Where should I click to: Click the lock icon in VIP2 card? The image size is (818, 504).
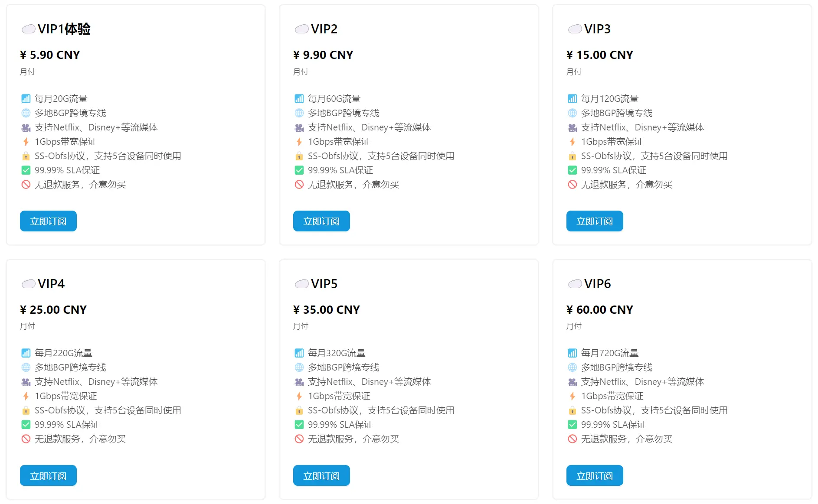299,156
